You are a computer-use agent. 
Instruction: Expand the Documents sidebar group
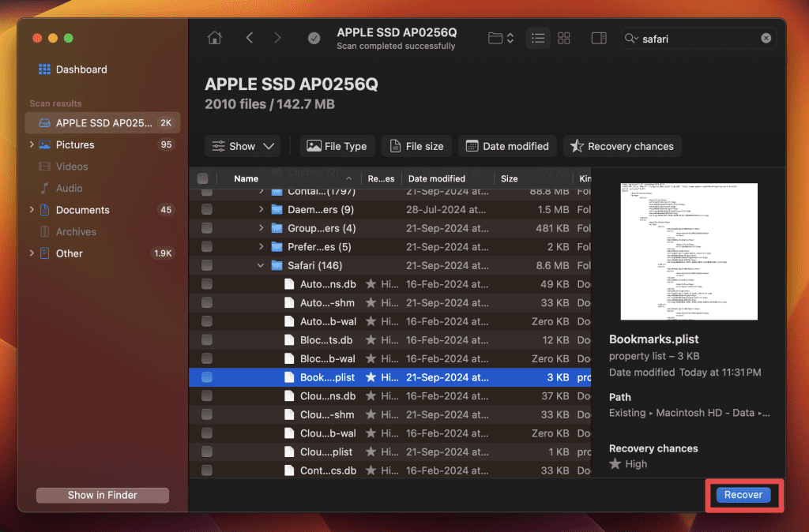pyautogui.click(x=32, y=209)
